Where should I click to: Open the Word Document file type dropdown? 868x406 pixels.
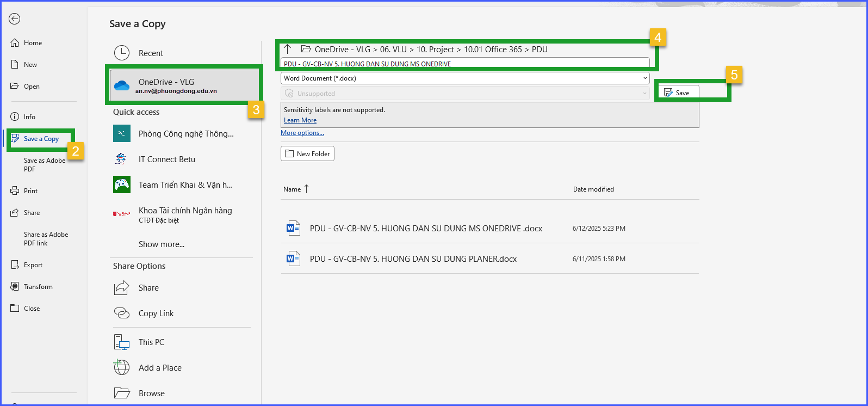coord(465,78)
